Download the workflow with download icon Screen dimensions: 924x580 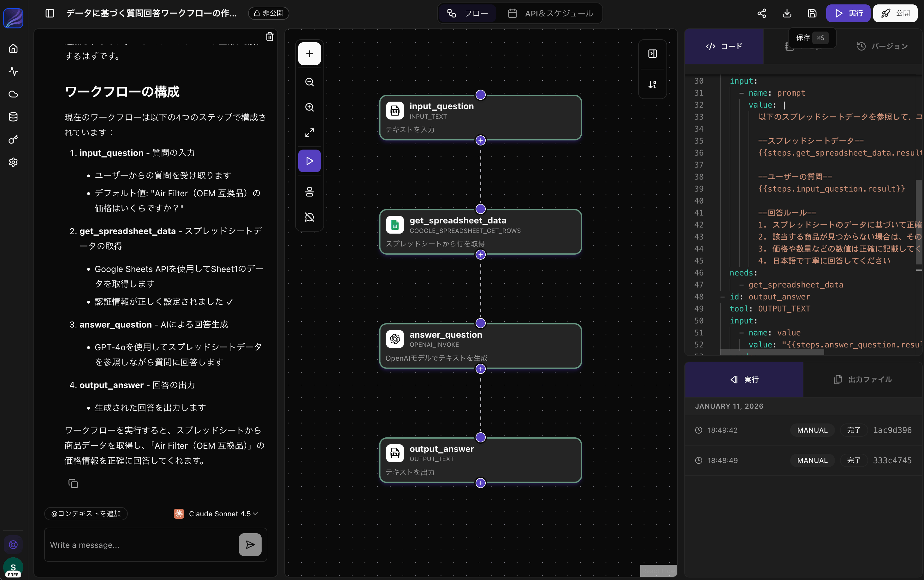point(787,14)
